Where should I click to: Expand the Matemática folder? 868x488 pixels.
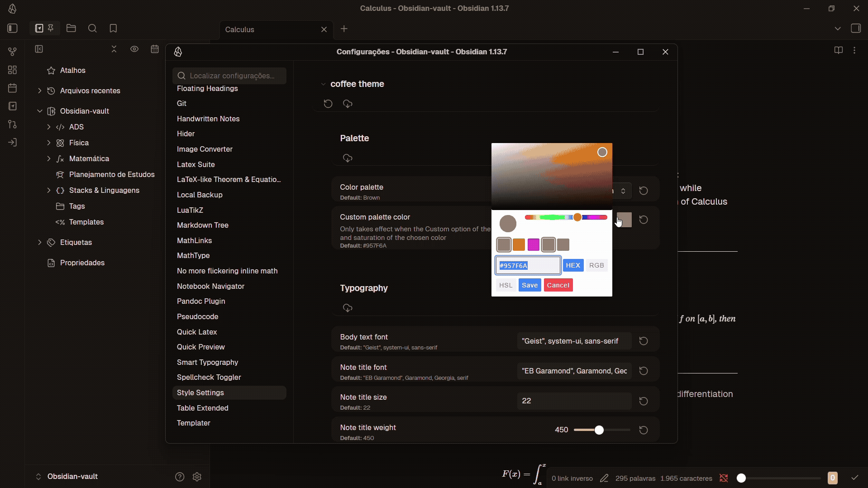[x=48, y=158]
